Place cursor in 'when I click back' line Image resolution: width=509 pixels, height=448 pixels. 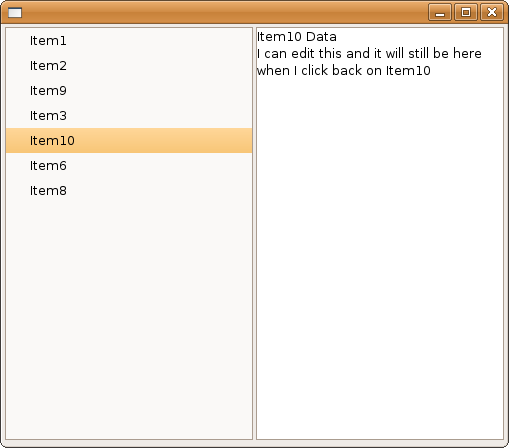pyautogui.click(x=344, y=71)
